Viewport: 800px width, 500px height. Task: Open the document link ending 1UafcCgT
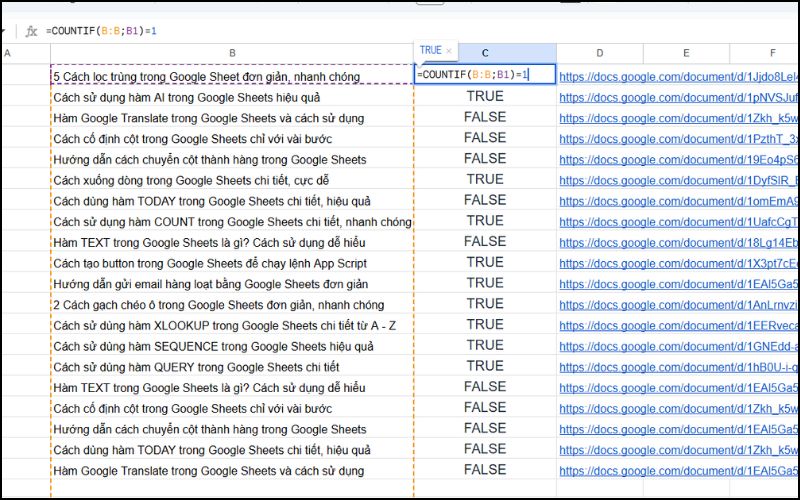coord(678,222)
